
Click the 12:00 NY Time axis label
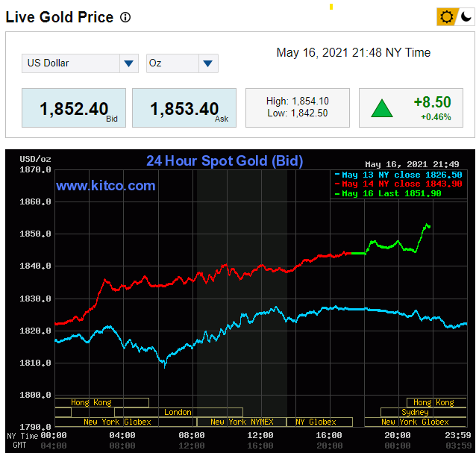click(x=260, y=435)
